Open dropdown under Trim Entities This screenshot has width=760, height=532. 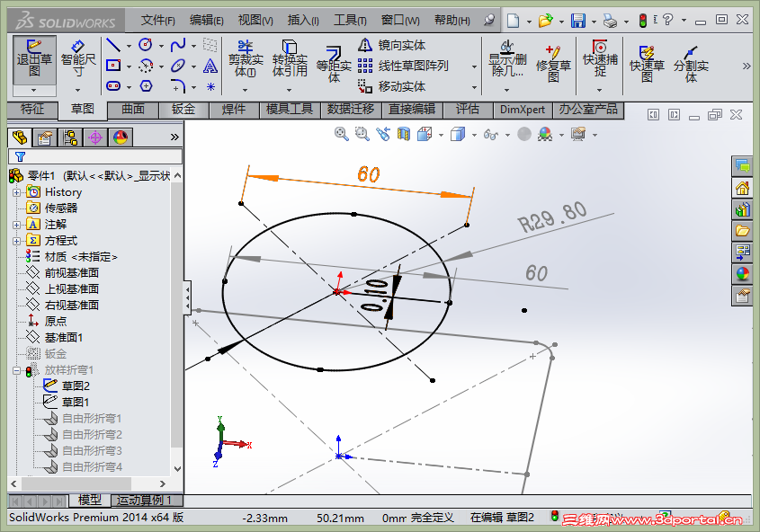(x=246, y=90)
